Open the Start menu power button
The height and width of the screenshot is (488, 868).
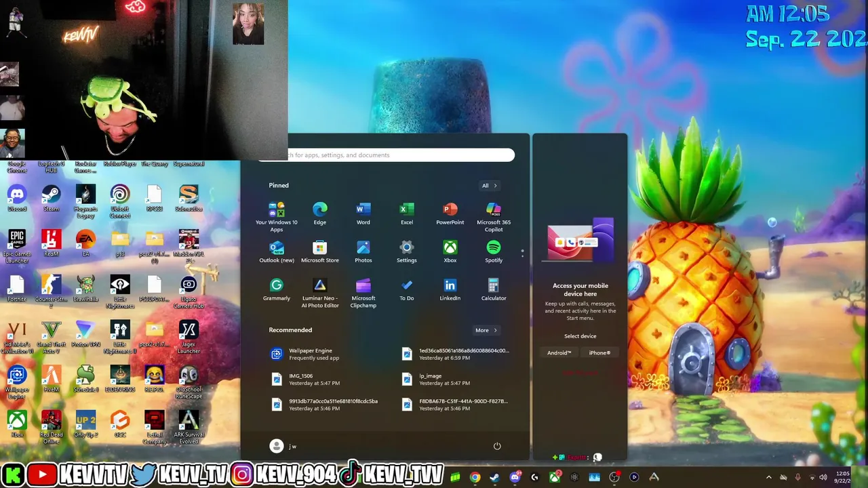pyautogui.click(x=497, y=446)
